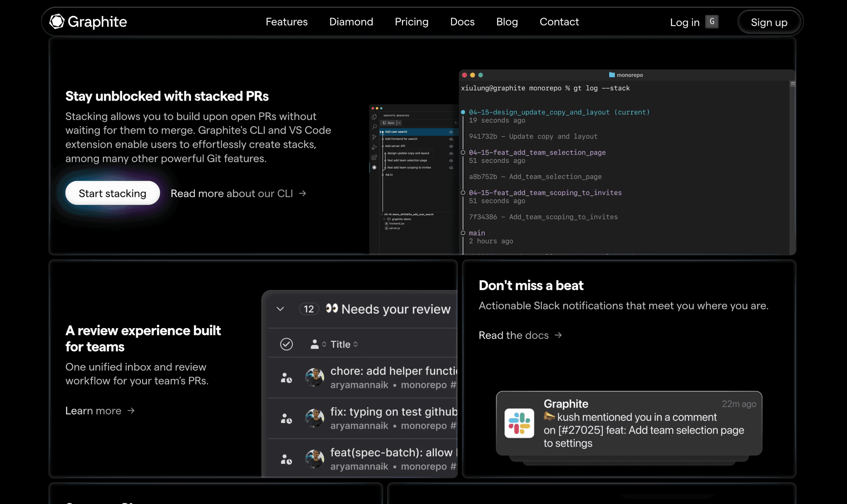The image size is (847, 504).
Task: Click the Explorer files icon in VS Code sidebar
Action: click(x=374, y=117)
